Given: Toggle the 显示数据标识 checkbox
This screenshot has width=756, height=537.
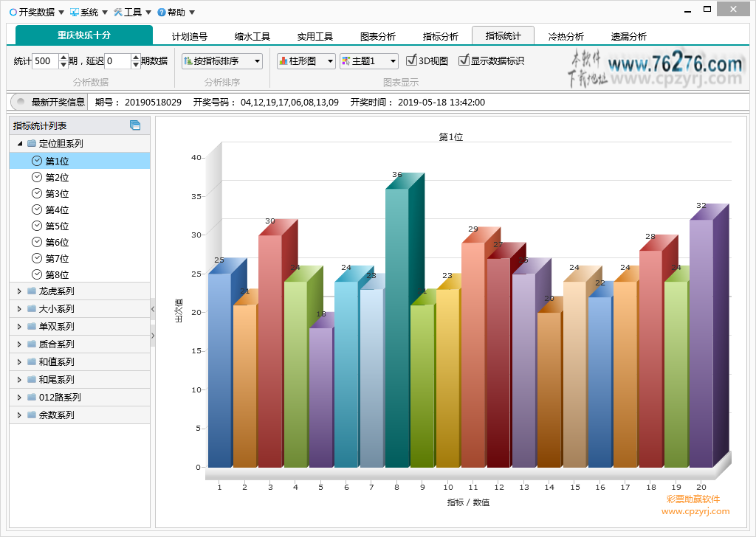Looking at the screenshot, I should click(464, 60).
